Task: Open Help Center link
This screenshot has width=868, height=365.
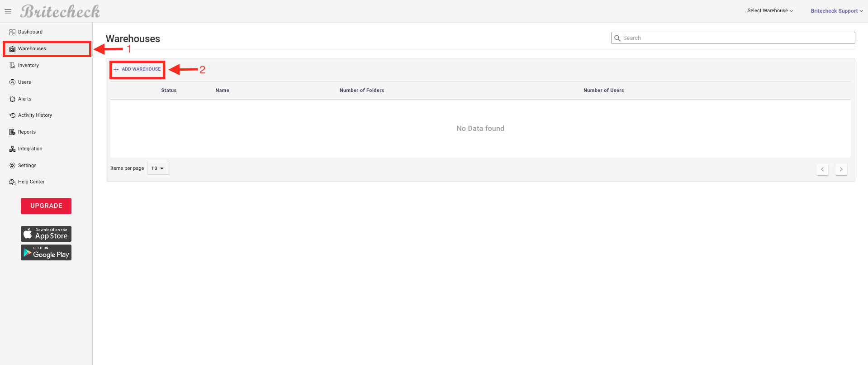Action: click(31, 182)
